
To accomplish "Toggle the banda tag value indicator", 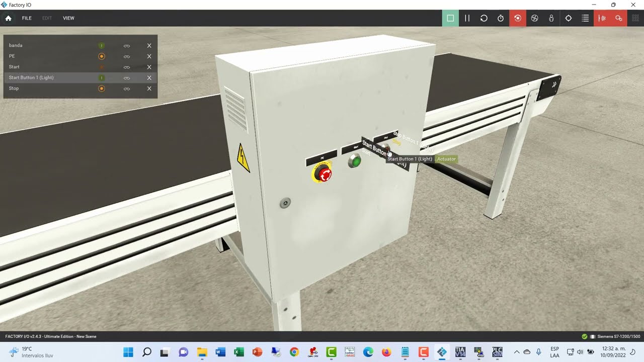I will coord(101,46).
